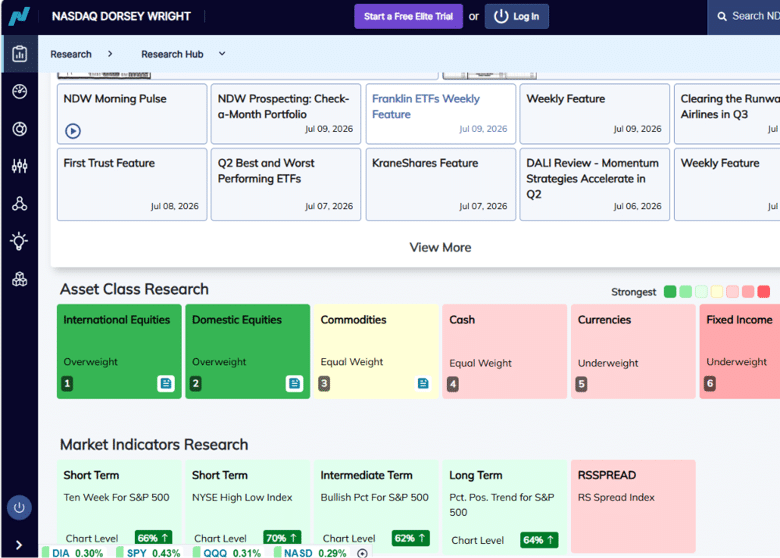Open Q2 Best and Worst Performing ETFs
Image resolution: width=780 pixels, height=558 pixels.
click(x=286, y=184)
